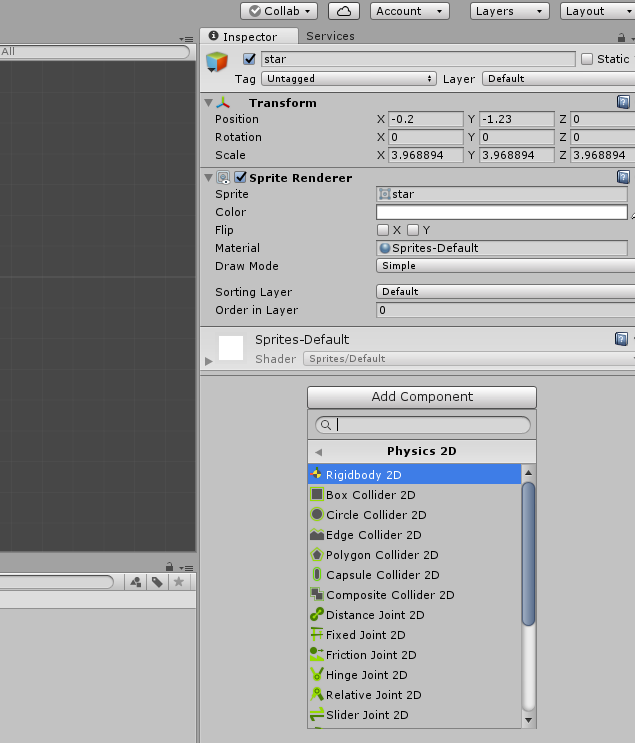
Task: Open the Layer dropdown showing Default
Action: point(558,79)
